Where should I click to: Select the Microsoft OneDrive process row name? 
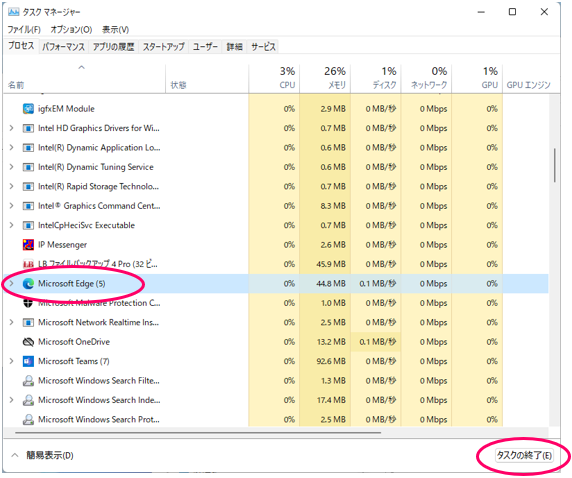click(74, 342)
